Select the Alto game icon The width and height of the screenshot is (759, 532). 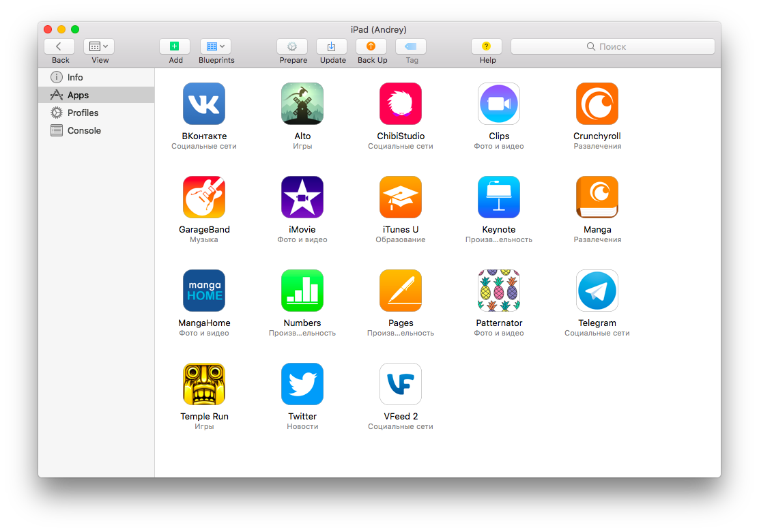[x=302, y=104]
